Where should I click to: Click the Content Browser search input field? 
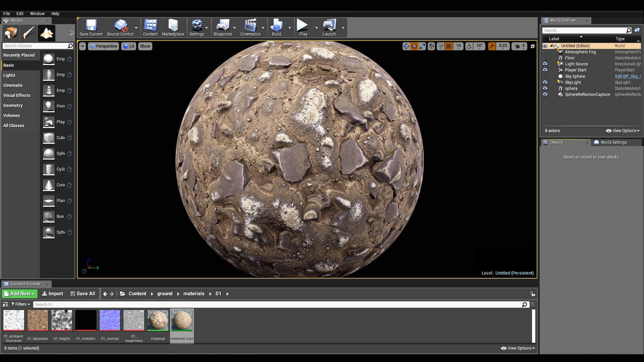[x=279, y=304]
